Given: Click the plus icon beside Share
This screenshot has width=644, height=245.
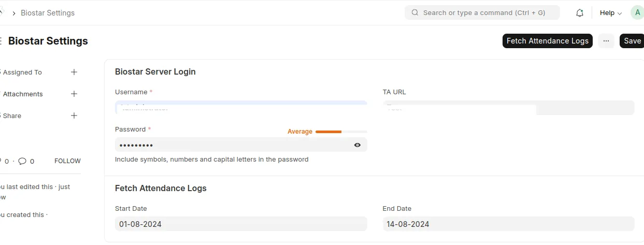Looking at the screenshot, I should click(74, 116).
